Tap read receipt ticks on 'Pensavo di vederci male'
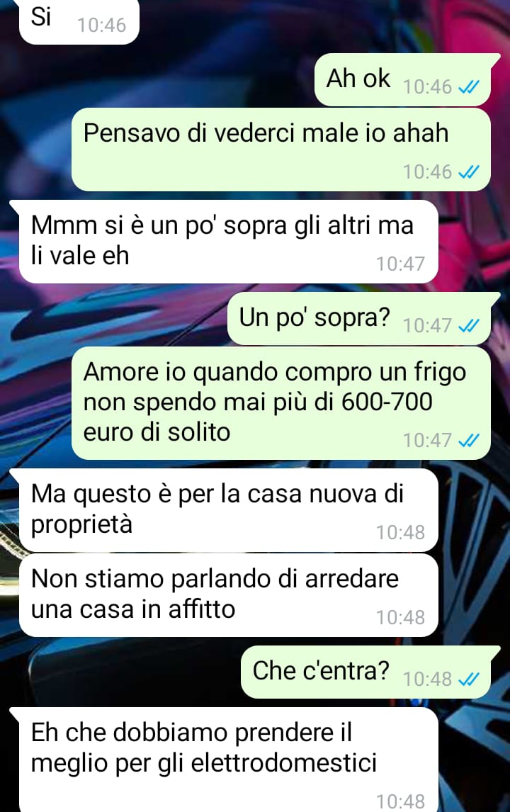Image resolution: width=510 pixels, height=812 pixels. coord(469,171)
